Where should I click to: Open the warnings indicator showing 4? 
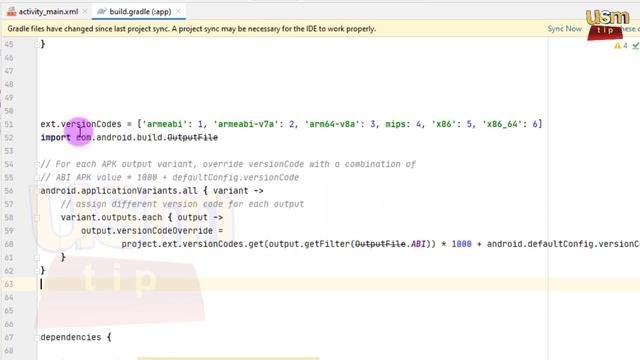click(x=621, y=46)
